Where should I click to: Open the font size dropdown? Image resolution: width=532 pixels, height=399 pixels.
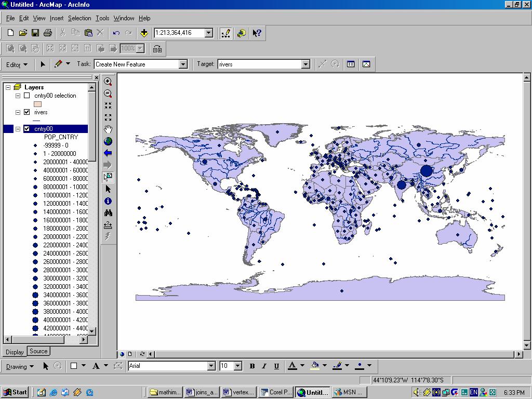coord(238,366)
